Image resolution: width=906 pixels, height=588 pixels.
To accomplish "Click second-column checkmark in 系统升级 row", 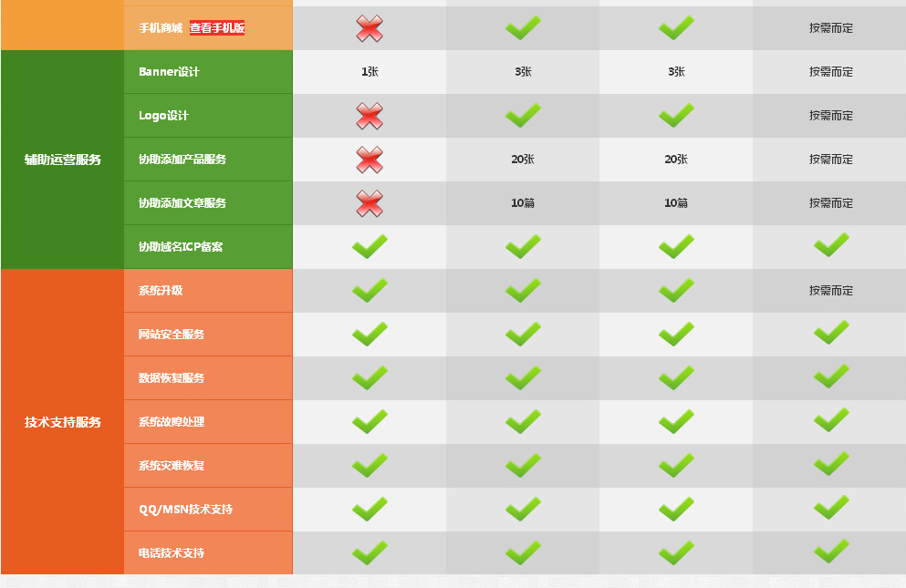I will tap(523, 291).
